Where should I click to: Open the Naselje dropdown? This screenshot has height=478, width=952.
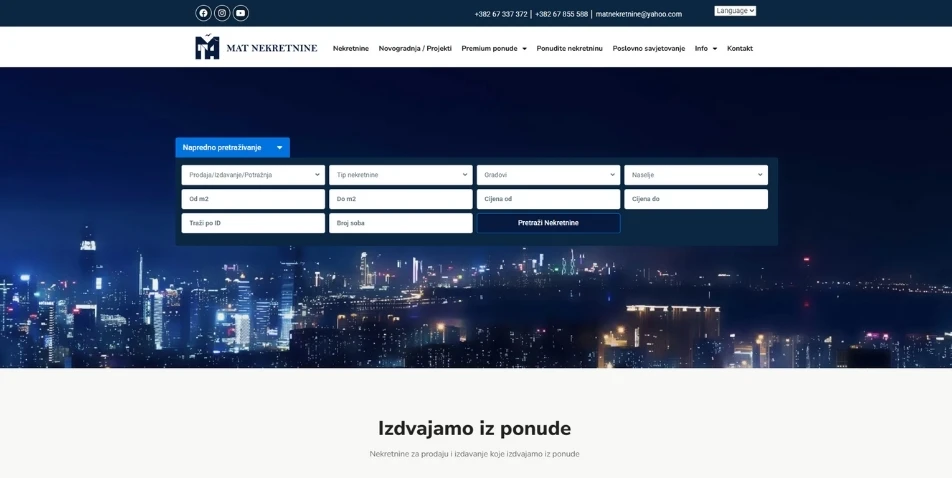tap(696, 175)
